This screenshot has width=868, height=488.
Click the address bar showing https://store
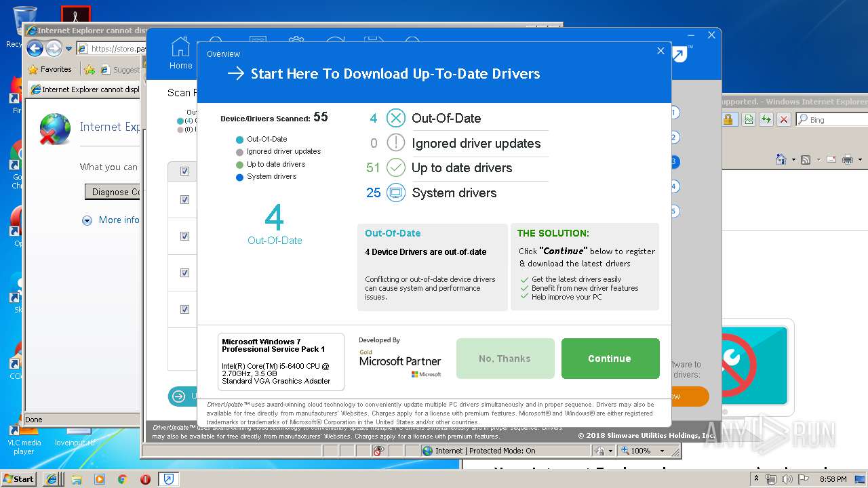tap(111, 49)
